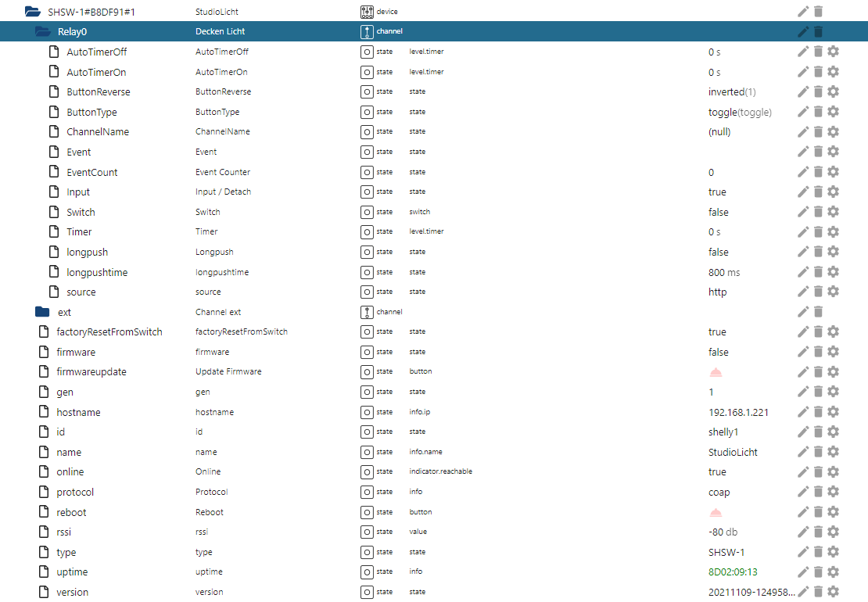Toggle the Switch value false
The width and height of the screenshot is (868, 602).
click(718, 212)
